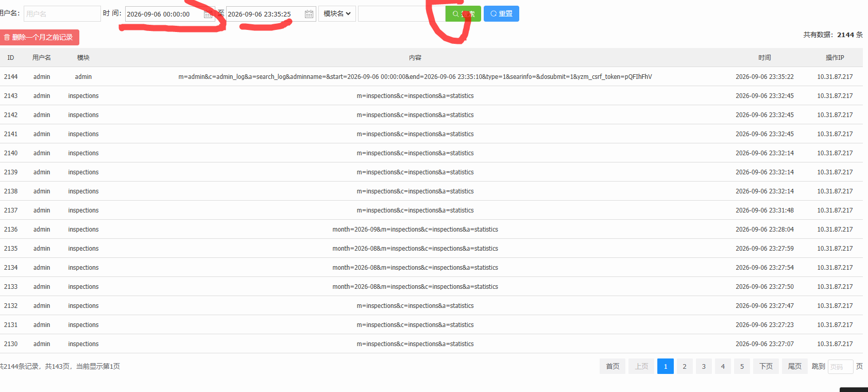The width and height of the screenshot is (868, 392).
Task: Click timestamp 2026-09-06 23:35:22
Action: pos(764,77)
